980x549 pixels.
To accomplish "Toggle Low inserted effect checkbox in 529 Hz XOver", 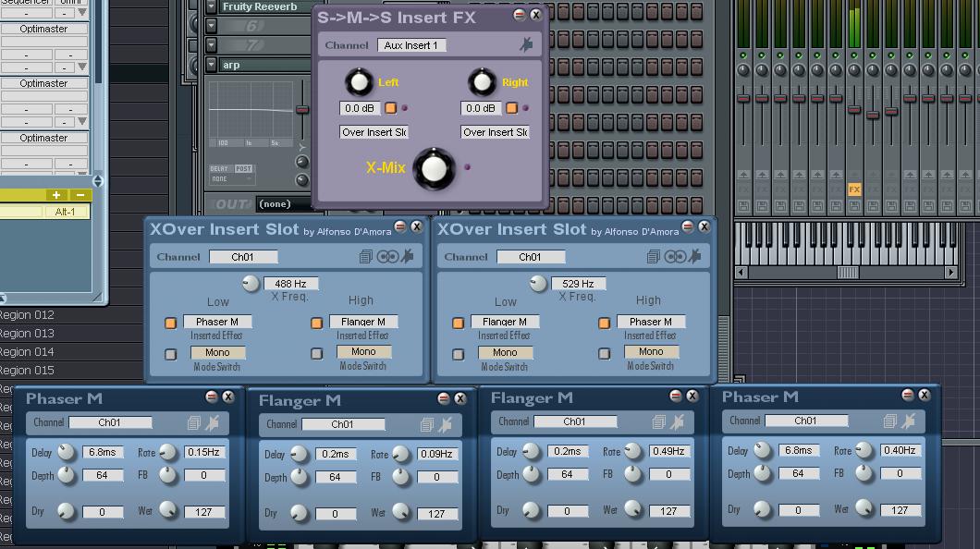I will pyautogui.click(x=459, y=323).
